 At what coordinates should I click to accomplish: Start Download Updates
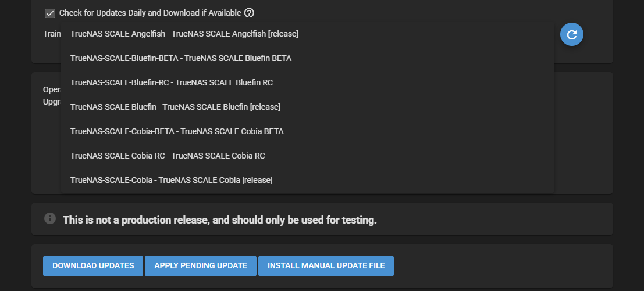[x=93, y=266]
